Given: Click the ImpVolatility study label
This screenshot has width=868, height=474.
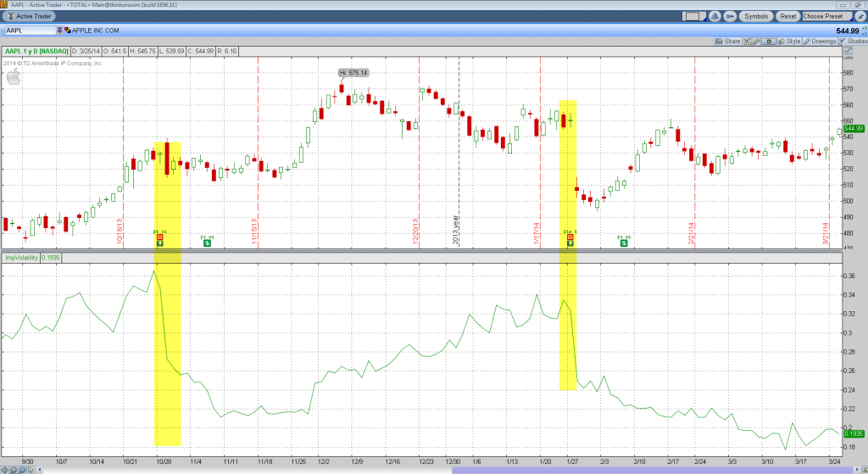Looking at the screenshot, I should pos(21,258).
